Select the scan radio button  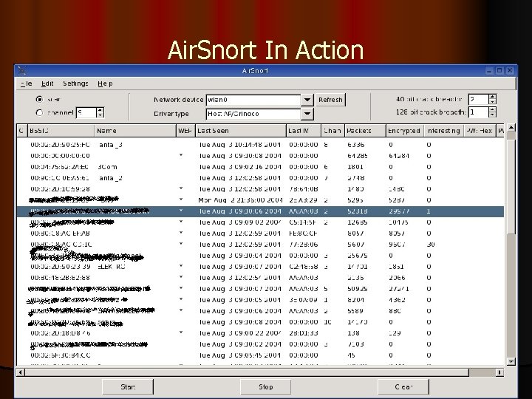tap(39, 100)
